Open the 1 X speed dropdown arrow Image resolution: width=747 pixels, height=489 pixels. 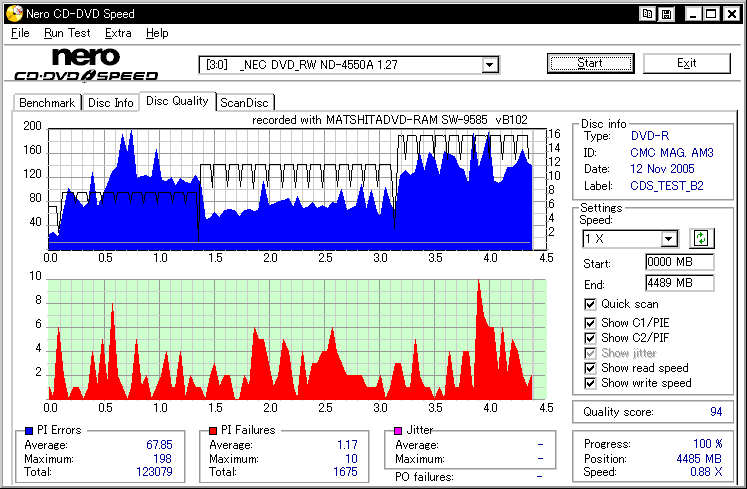[x=669, y=238]
